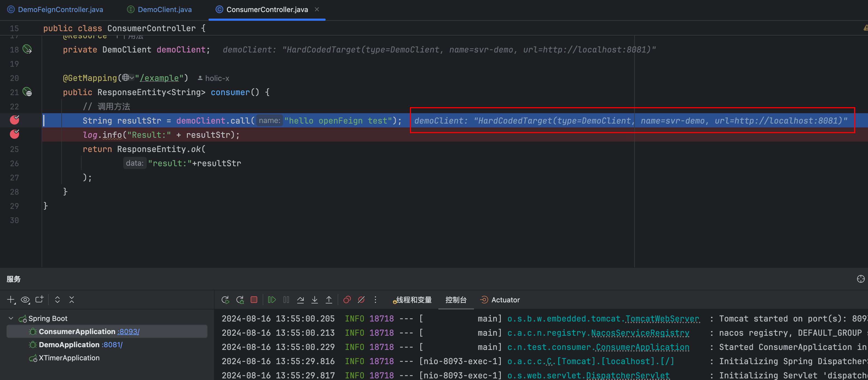Rerun in debug mode icon
868x380 pixels.
[240, 300]
